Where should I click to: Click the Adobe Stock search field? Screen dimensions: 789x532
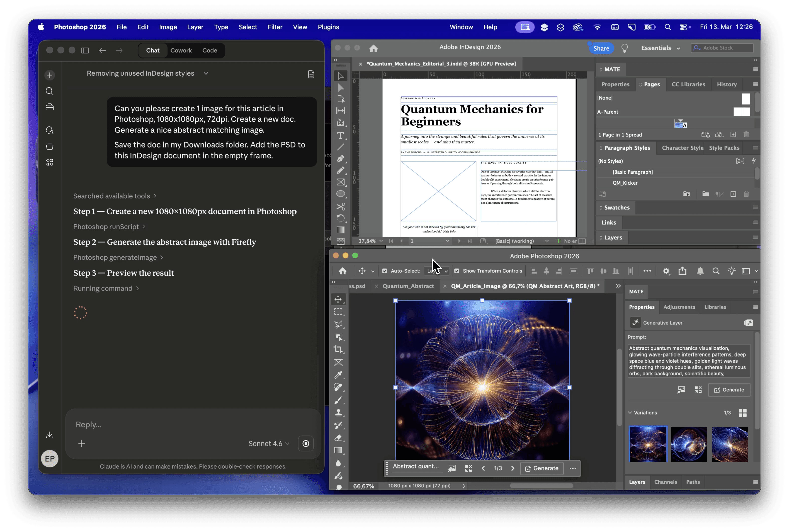click(722, 48)
